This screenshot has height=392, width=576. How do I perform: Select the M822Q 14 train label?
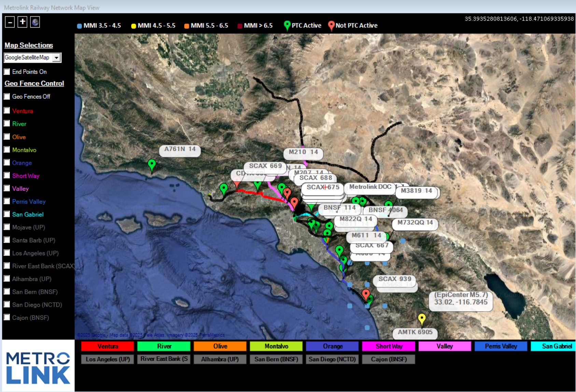pos(355,219)
